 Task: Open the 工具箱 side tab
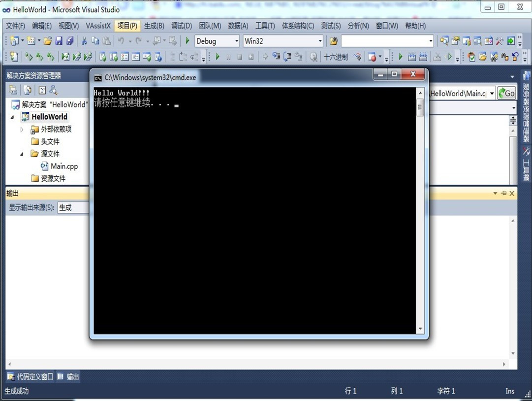(526, 164)
